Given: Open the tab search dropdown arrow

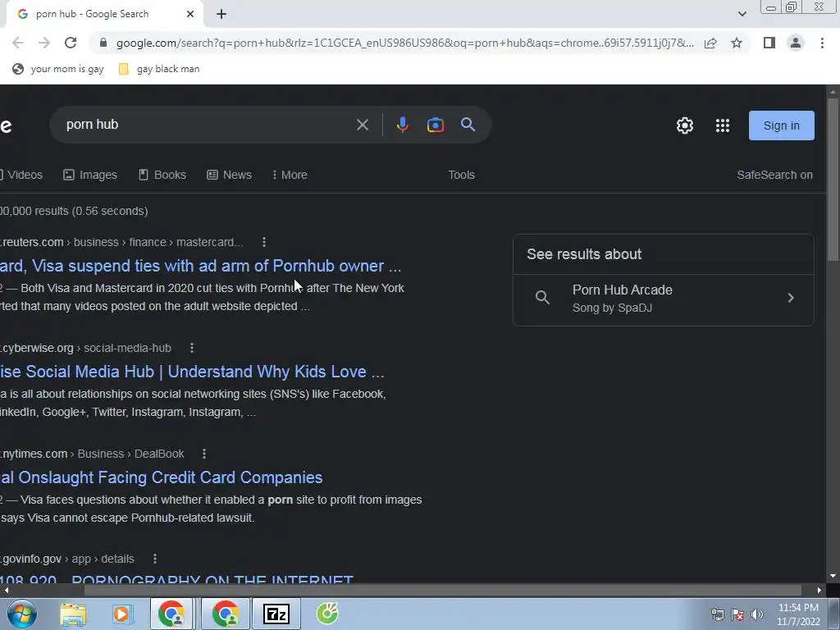Looking at the screenshot, I should [x=742, y=14].
